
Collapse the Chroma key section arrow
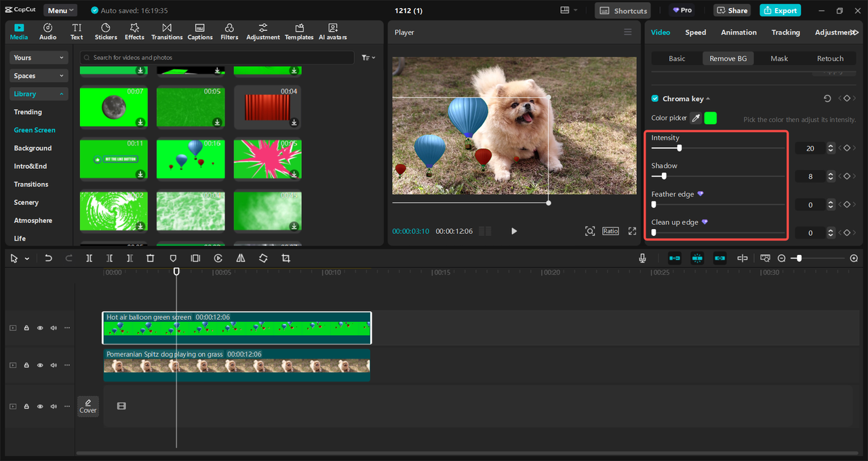[x=708, y=99]
